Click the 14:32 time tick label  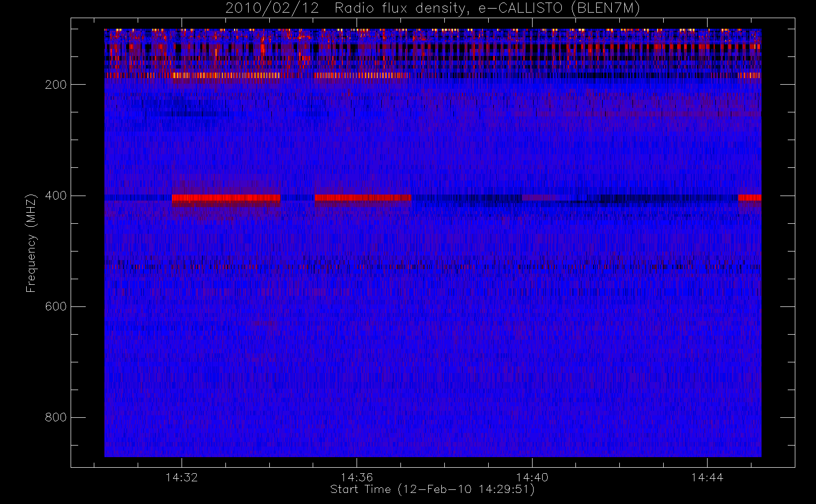[x=182, y=477]
